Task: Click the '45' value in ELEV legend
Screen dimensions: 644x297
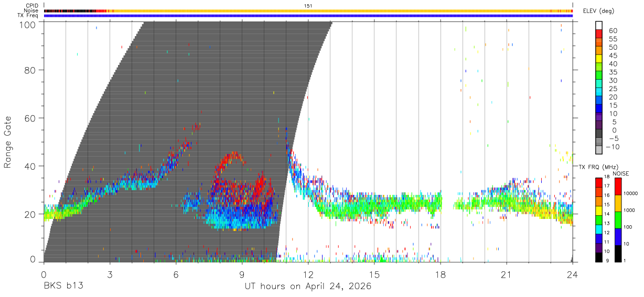Action: click(x=613, y=56)
